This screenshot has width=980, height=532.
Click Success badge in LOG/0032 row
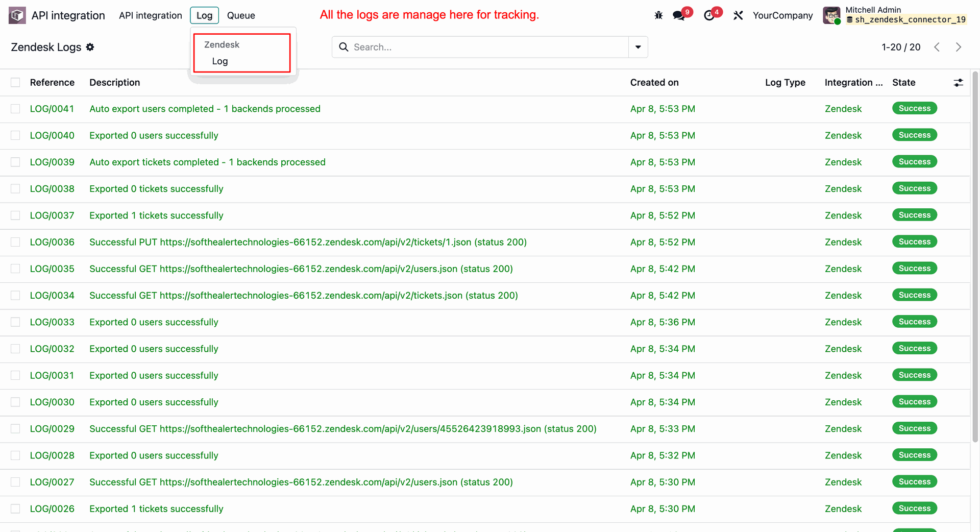pyautogui.click(x=914, y=348)
